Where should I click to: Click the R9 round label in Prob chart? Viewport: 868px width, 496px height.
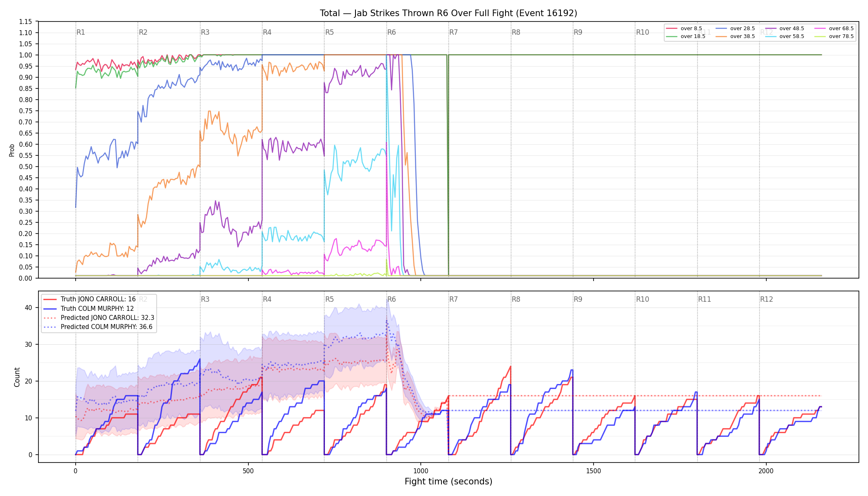578,32
